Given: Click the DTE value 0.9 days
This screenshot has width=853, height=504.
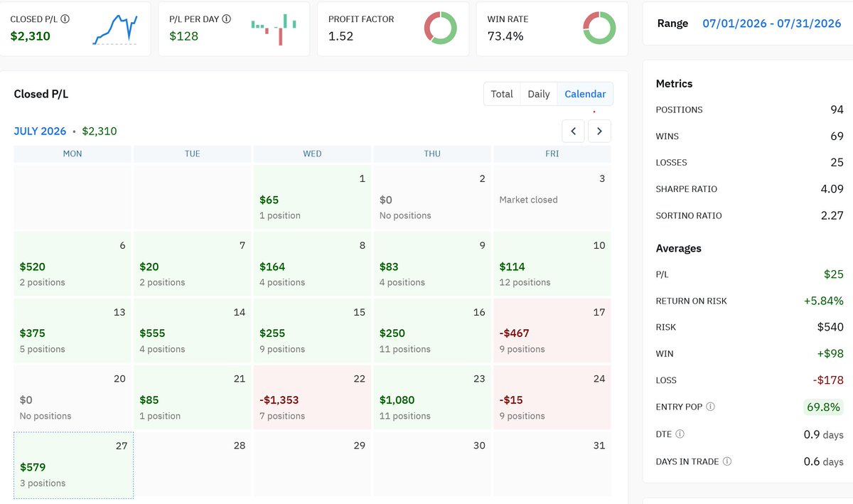Looking at the screenshot, I should (x=823, y=434).
